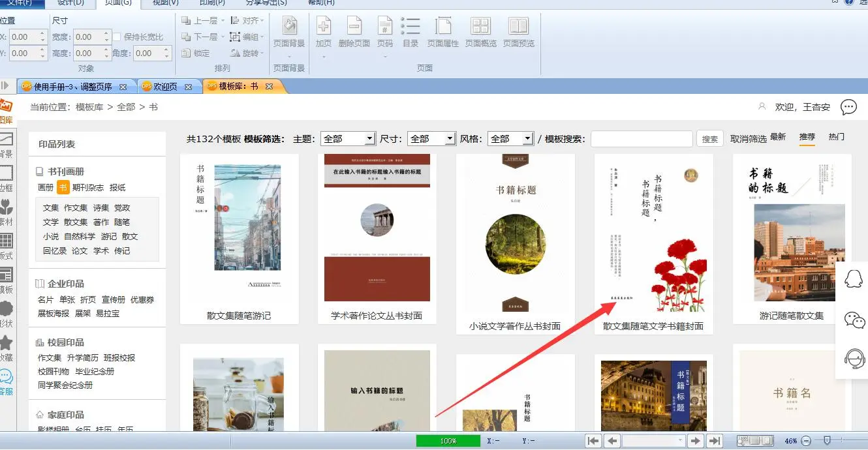
Task: Open the chat message bubble icon near username
Action: coord(848,107)
